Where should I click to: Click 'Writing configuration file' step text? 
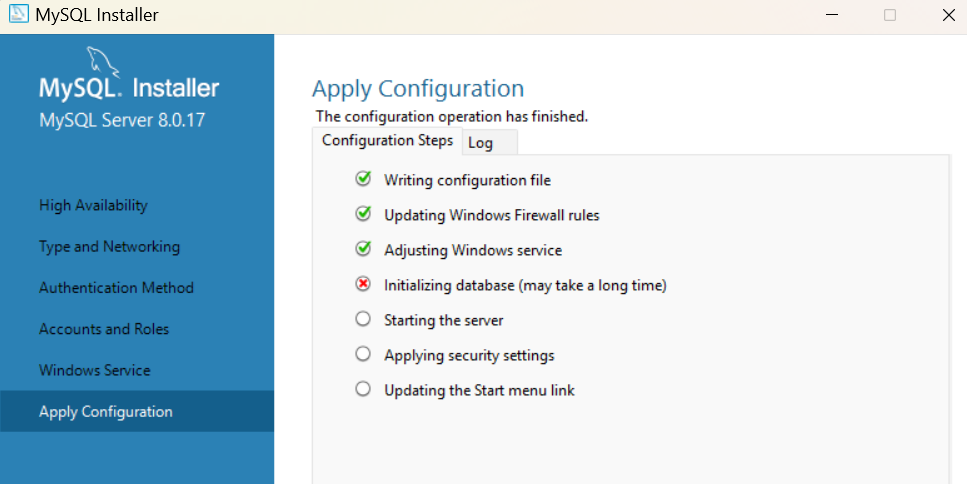(467, 180)
